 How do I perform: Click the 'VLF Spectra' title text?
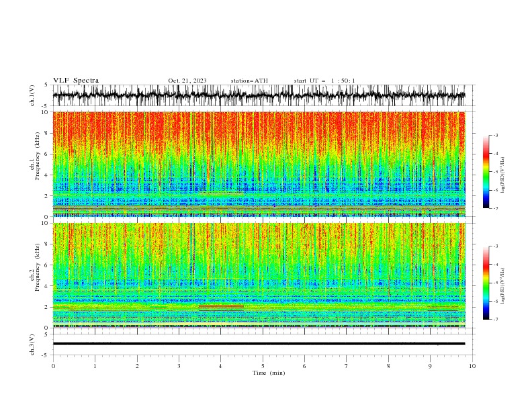click(76, 81)
